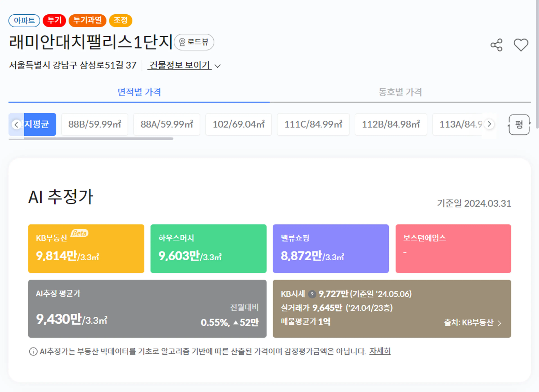539x392 pixels.
Task: Open 로드뷰 street view button
Action: [194, 42]
